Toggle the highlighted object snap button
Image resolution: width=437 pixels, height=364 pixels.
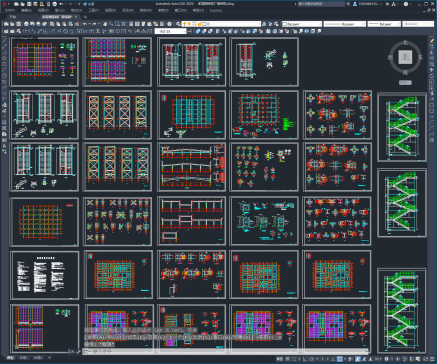click(339, 359)
